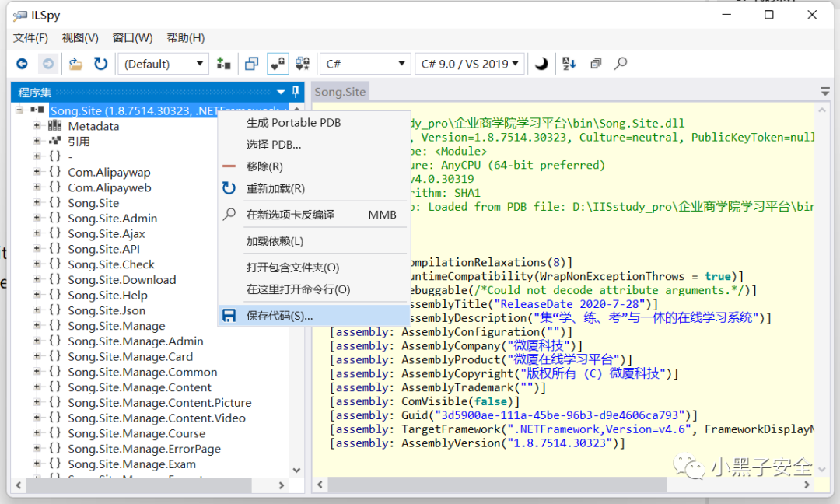Expand the 引用 references node
The image size is (840, 504).
pos(37,142)
